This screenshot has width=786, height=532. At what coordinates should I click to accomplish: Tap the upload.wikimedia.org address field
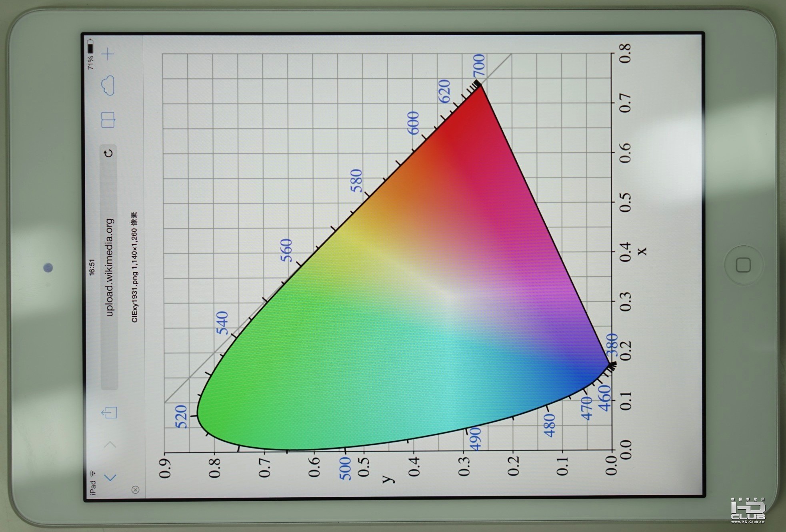tap(109, 267)
